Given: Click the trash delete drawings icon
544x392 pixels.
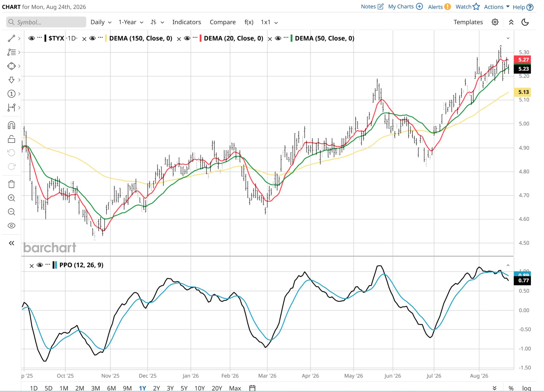Looking at the screenshot, I should tap(11, 184).
